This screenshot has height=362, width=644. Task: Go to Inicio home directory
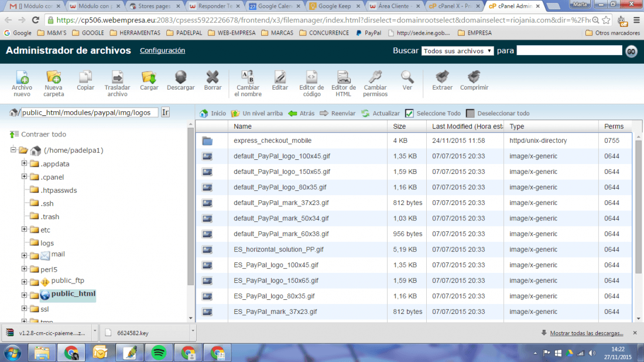pos(213,114)
